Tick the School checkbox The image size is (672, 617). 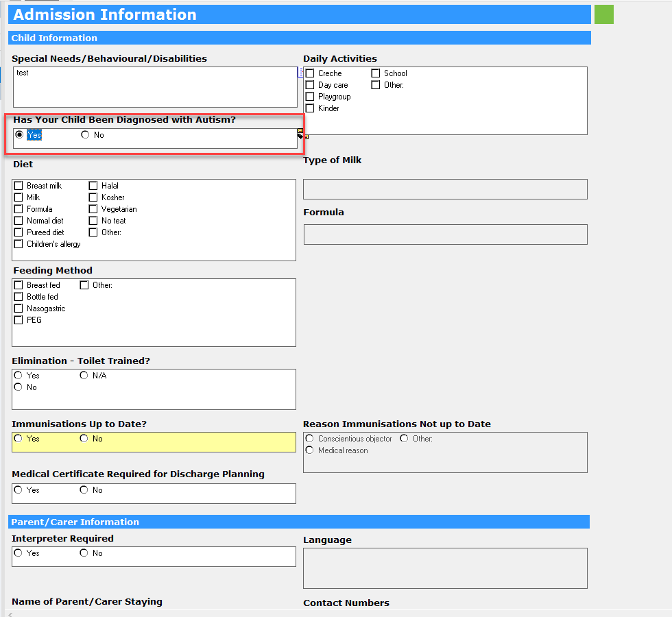376,73
